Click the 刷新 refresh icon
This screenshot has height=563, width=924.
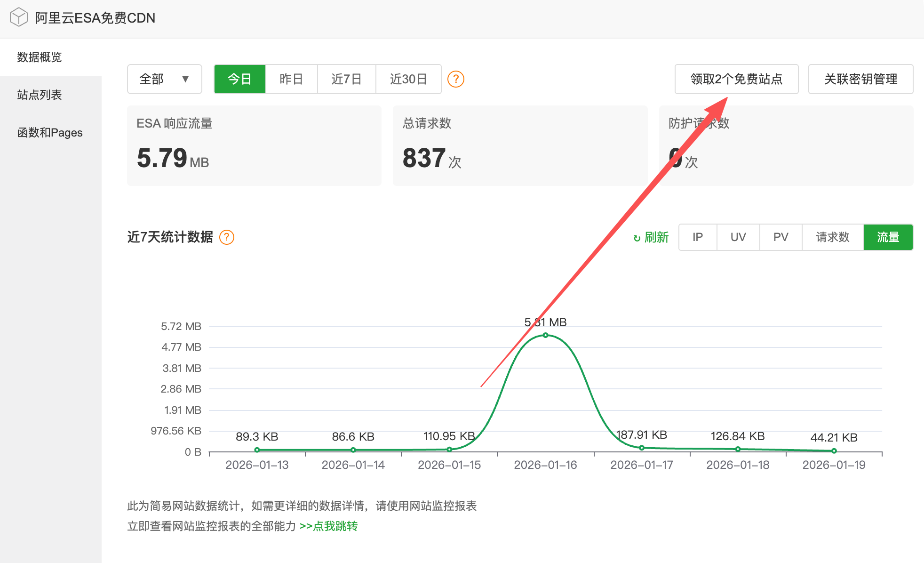pyautogui.click(x=637, y=238)
